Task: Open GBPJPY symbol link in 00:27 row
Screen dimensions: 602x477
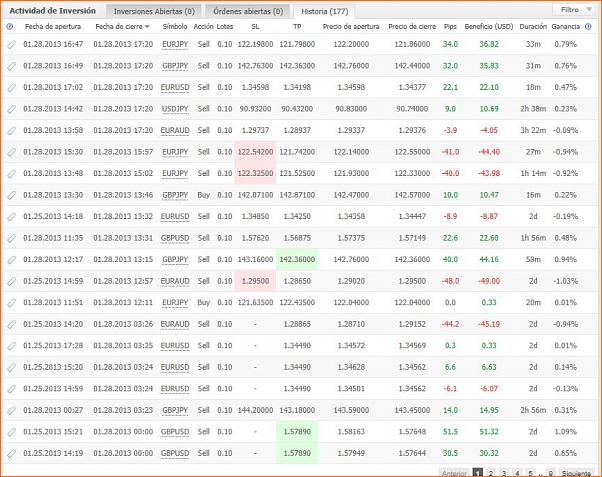Action: click(x=175, y=410)
